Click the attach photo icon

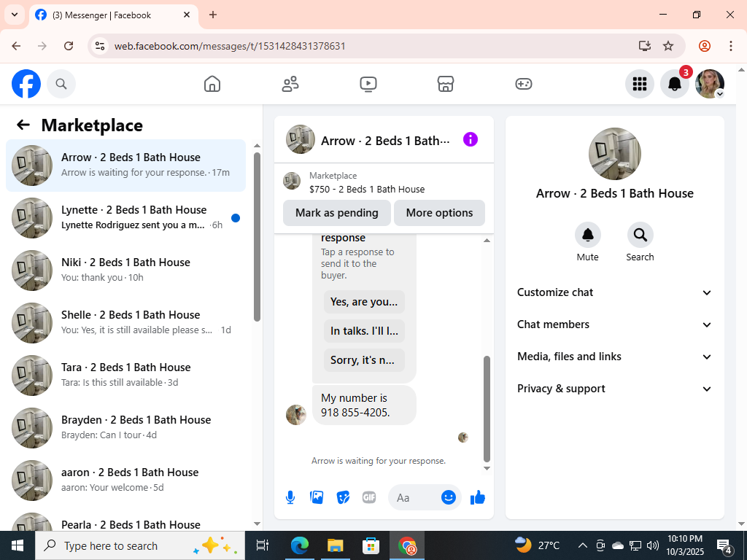coord(317,497)
